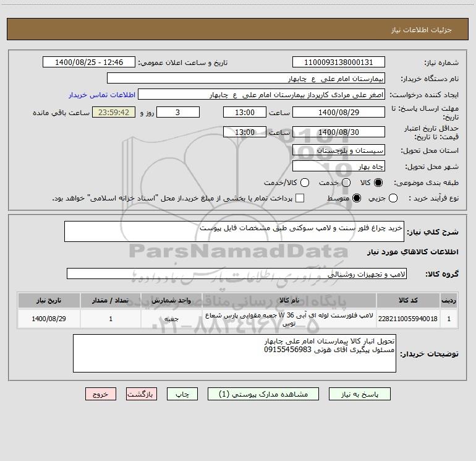Click buyer organization name field
This screenshot has height=461, width=476.
[x=246, y=79]
